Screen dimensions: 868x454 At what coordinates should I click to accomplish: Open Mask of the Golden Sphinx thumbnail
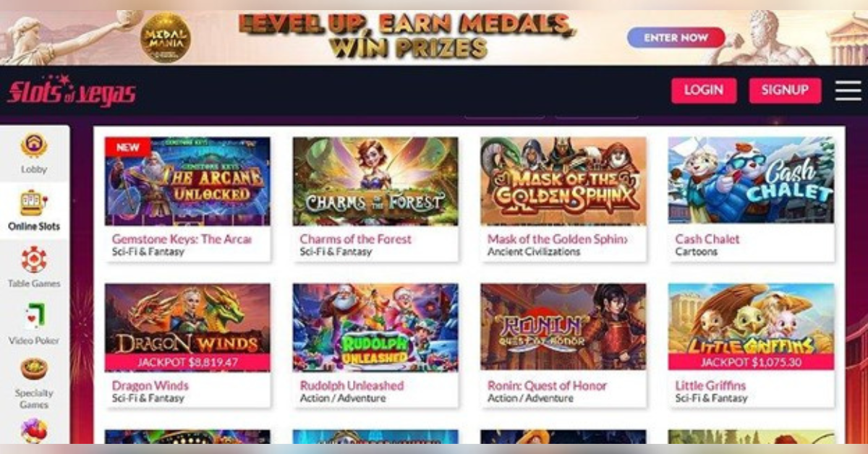[x=563, y=181]
